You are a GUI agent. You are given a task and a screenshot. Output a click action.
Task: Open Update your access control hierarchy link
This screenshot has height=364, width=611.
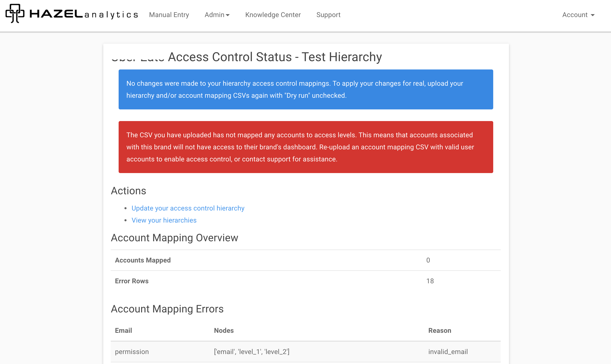188,208
